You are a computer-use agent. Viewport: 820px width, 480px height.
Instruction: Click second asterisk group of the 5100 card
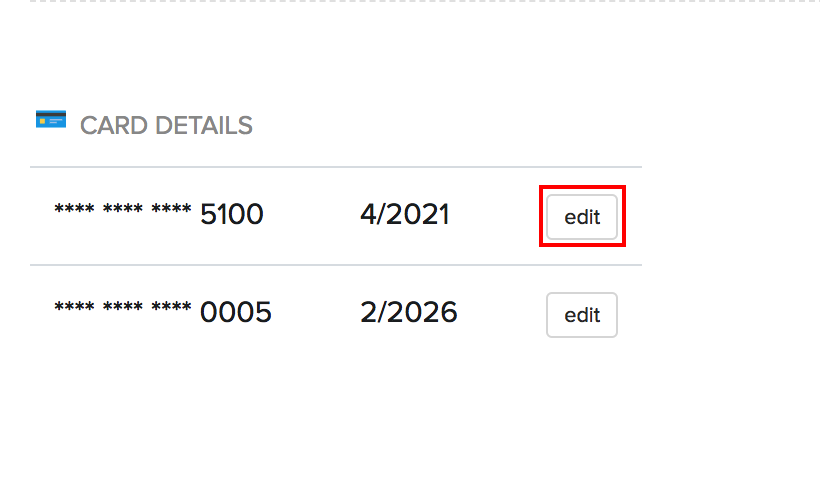123,211
